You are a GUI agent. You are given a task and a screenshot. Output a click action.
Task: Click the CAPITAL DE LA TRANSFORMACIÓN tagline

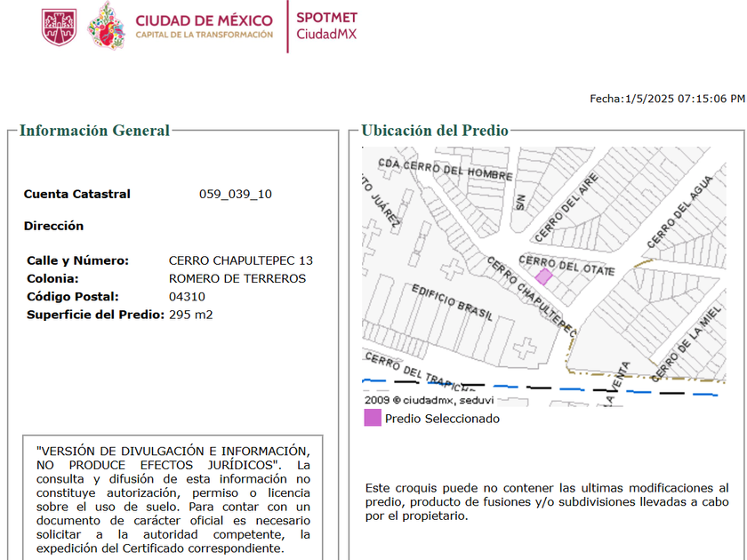[204, 35]
